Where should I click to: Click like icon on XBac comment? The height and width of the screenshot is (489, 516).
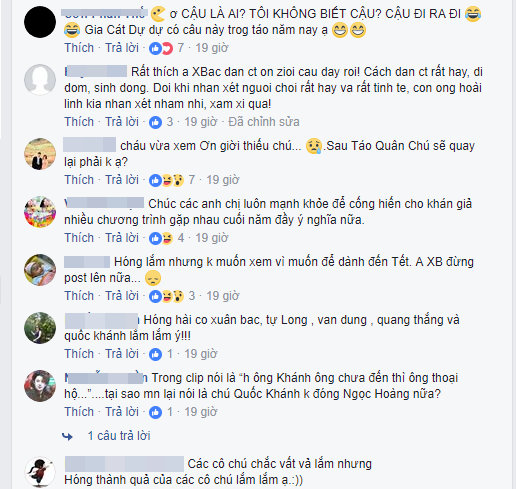coord(155,122)
